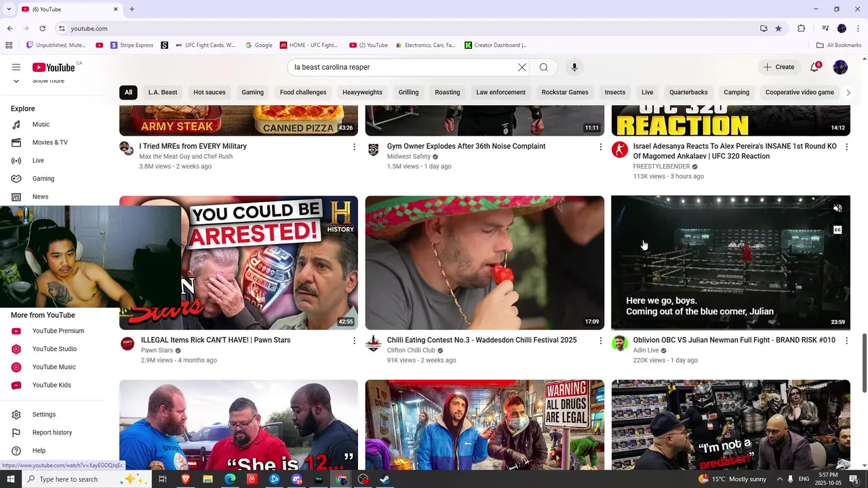Play the All Drugs Are Legal thumbnail
Viewport: 868px width, 488px height.
pyautogui.click(x=485, y=425)
